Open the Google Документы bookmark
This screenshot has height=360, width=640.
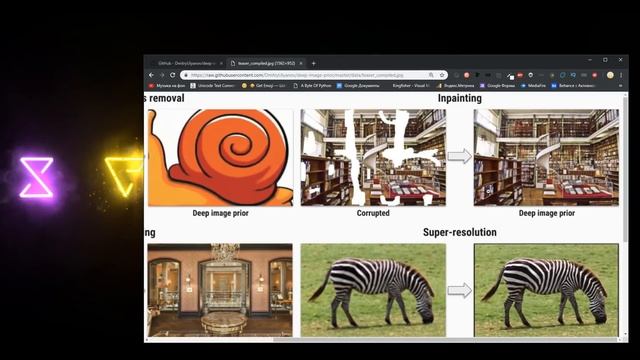pyautogui.click(x=358, y=86)
